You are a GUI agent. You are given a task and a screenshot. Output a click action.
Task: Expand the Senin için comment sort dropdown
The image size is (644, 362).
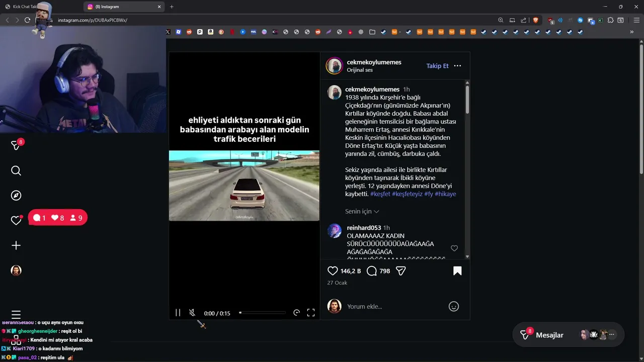click(x=362, y=212)
